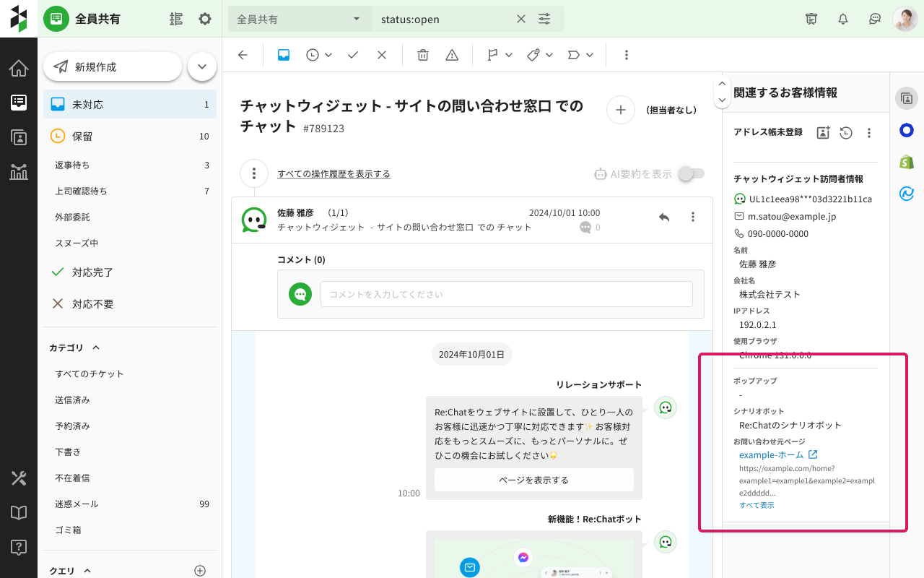Open the settings gear next to 全員共有
The width and height of the screenshot is (924, 578).
click(x=205, y=19)
